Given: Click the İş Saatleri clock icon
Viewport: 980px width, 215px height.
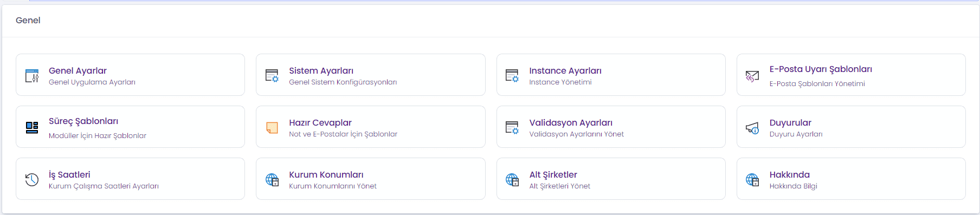Looking at the screenshot, I should click(32, 180).
